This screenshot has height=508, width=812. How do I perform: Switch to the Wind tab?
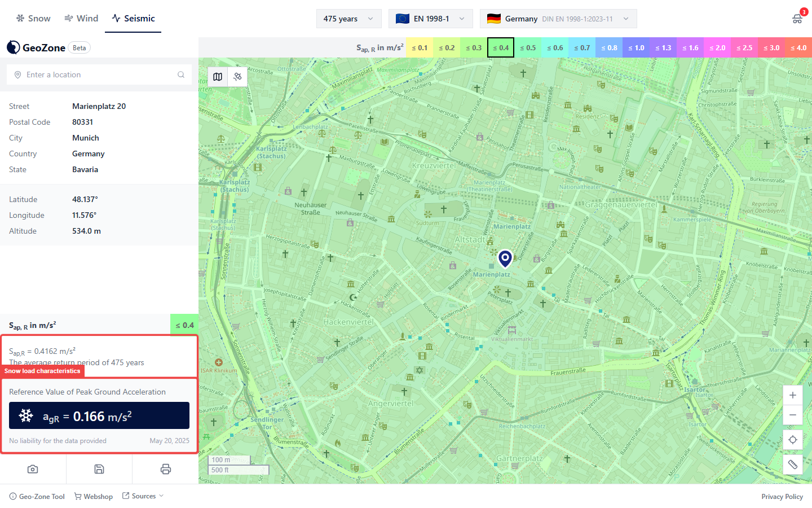pos(81,19)
